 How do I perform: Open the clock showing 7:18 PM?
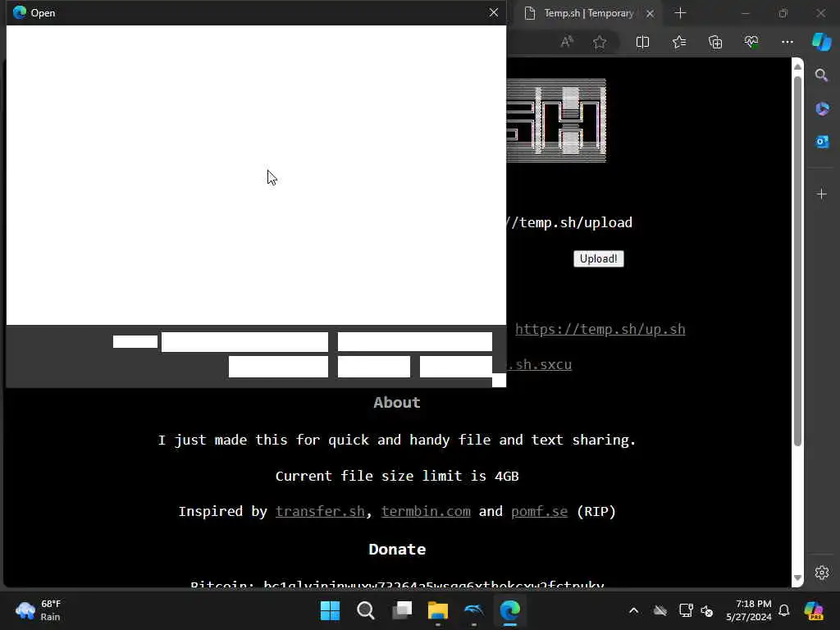point(749,610)
